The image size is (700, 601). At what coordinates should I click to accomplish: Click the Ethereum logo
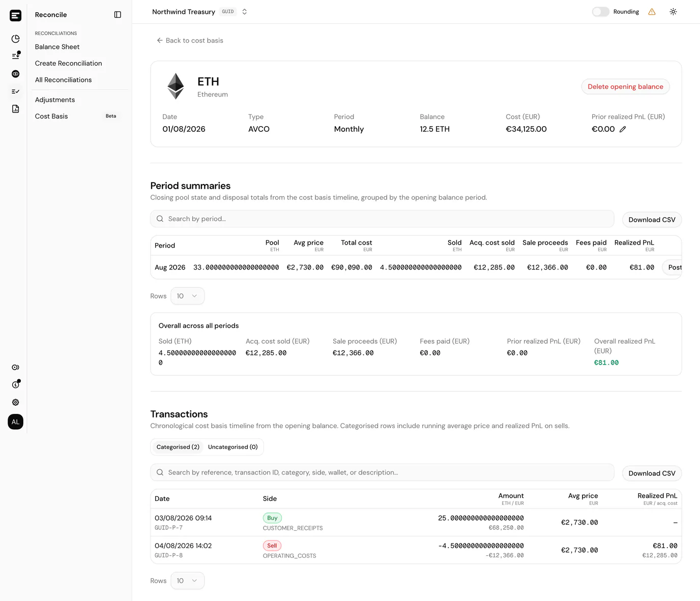[176, 86]
